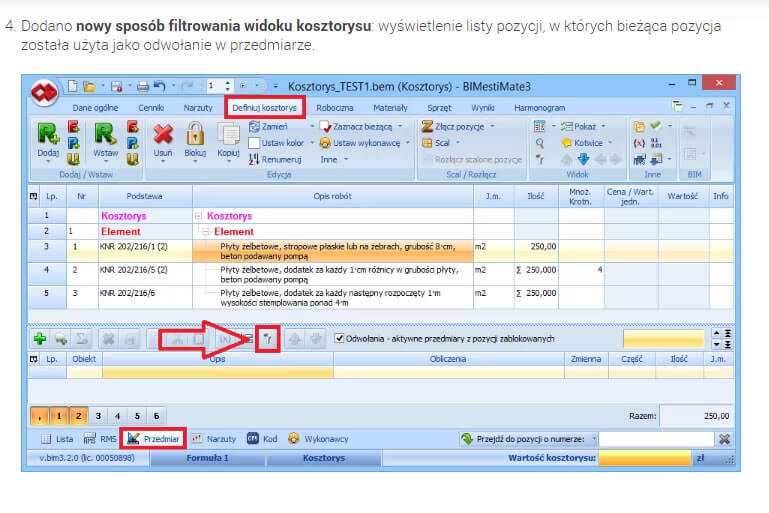Open the Wykonawcy bottom view
Screen dimensions: 769x513
318,439
